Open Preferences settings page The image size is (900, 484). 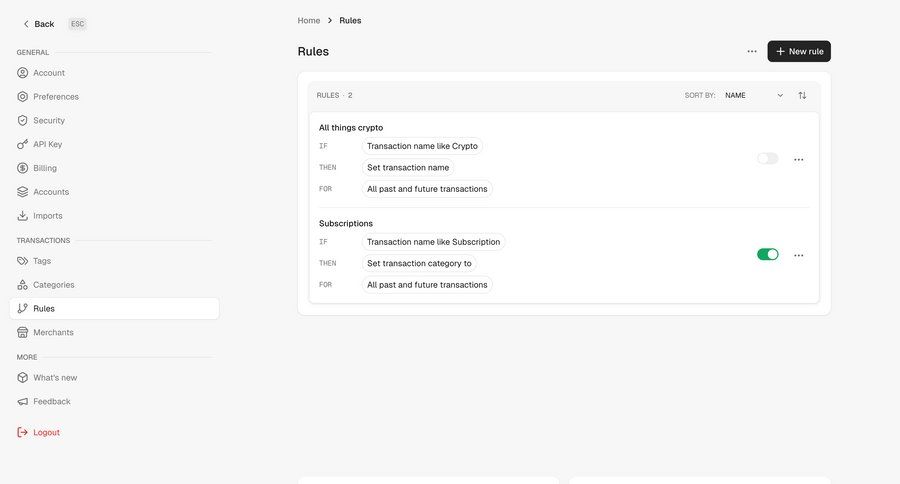114,96
